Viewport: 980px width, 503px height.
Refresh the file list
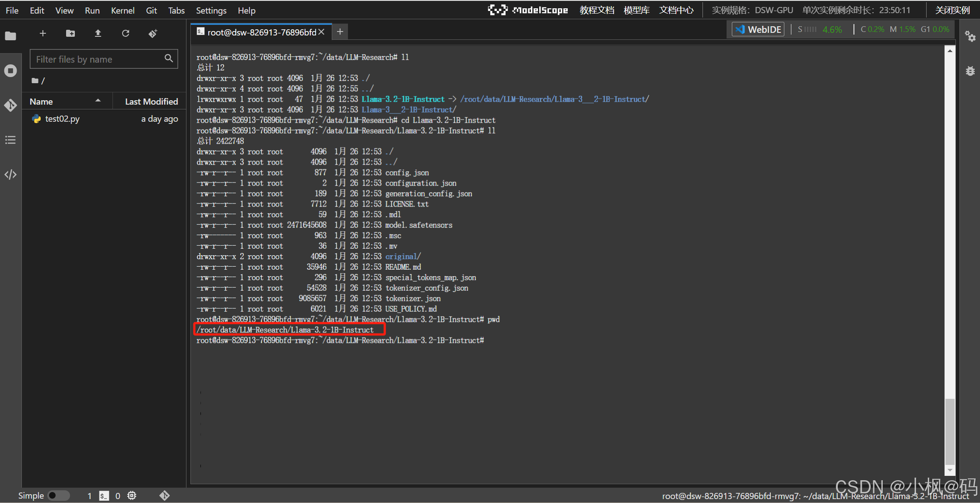[126, 33]
